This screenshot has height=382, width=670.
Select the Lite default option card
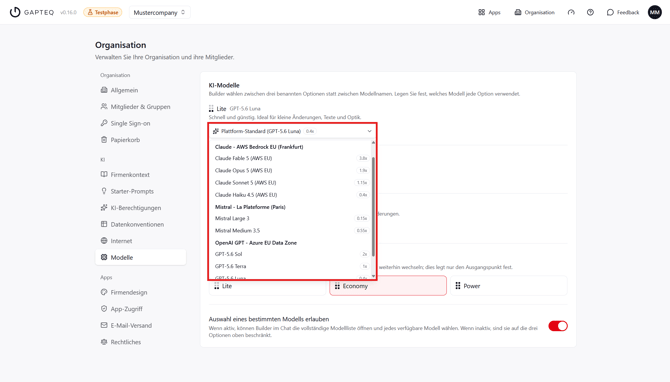pos(267,286)
